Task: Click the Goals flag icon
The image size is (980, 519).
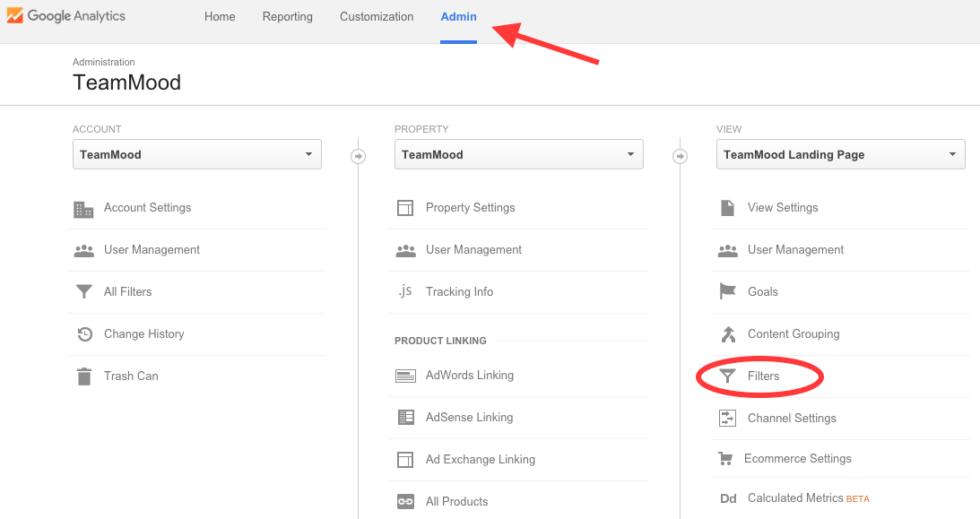Action: (x=727, y=291)
